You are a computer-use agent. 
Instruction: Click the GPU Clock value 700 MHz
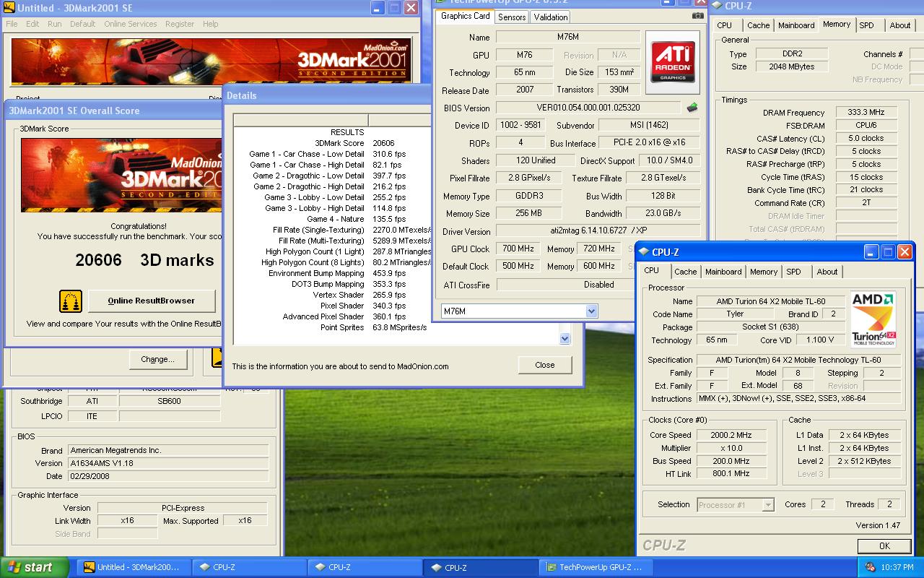click(x=518, y=249)
